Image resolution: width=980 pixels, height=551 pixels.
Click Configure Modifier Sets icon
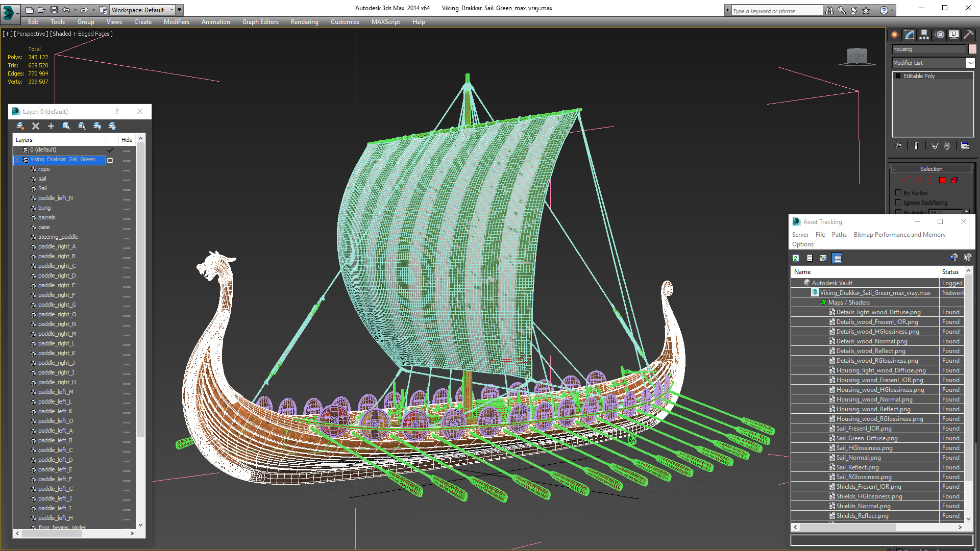click(965, 146)
